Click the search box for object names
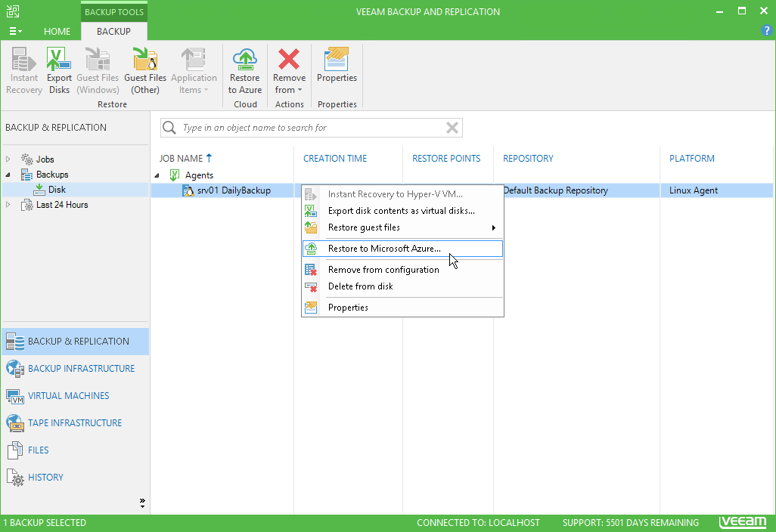Image resolution: width=776 pixels, height=532 pixels. coord(312,128)
